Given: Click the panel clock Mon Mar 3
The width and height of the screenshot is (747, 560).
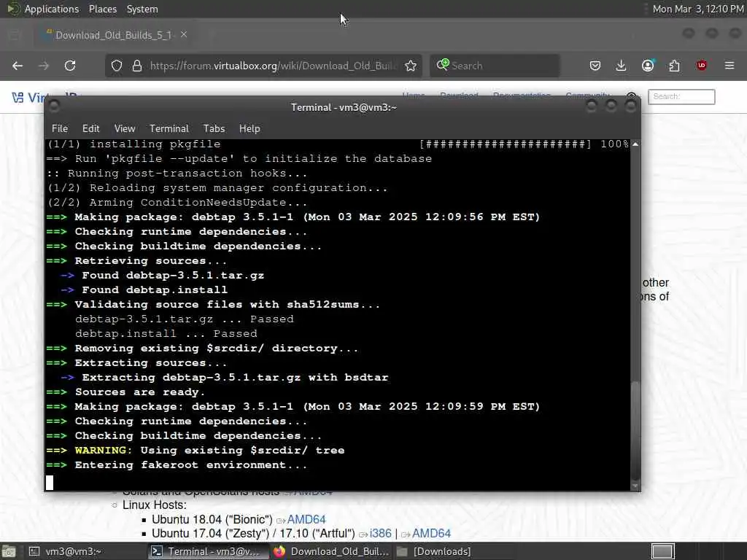Looking at the screenshot, I should click(697, 9).
